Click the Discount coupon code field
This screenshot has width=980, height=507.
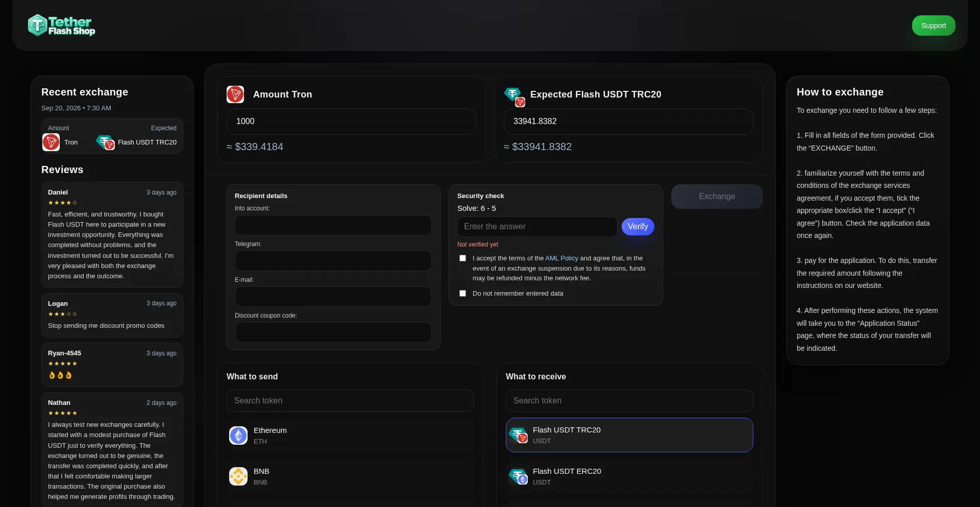(x=333, y=332)
